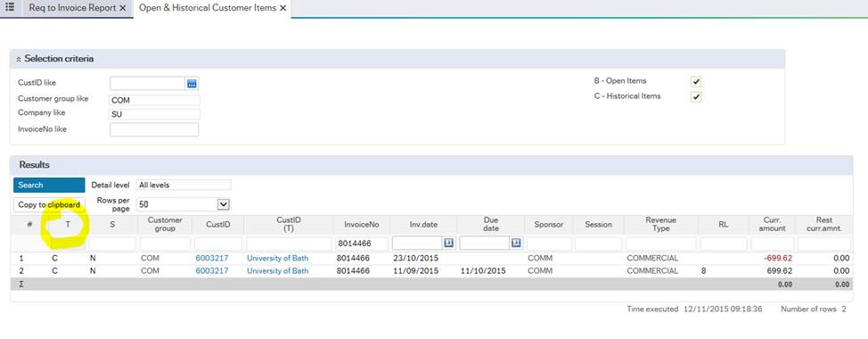Click the Revenue Type filter field
The width and height of the screenshot is (868, 339).
click(x=660, y=244)
